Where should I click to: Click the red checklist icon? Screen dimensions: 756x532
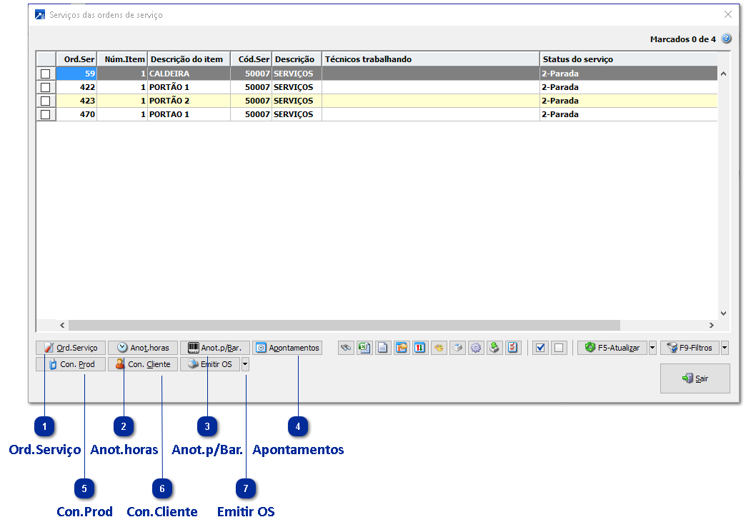coord(513,348)
